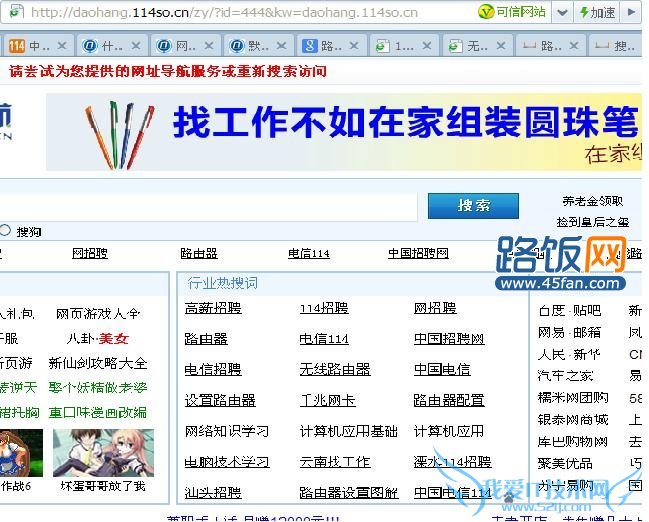Click the ballpoint pen banner ad

pyautogui.click(x=344, y=132)
